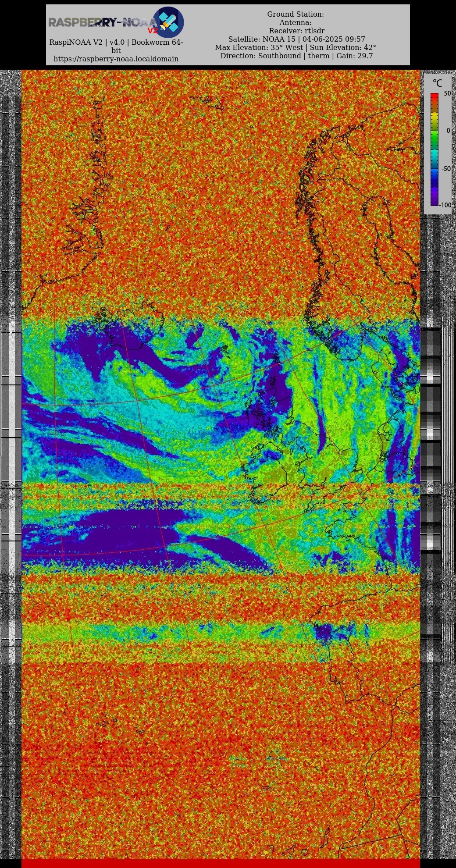Click the -50 value on temperature scale

[x=445, y=169]
